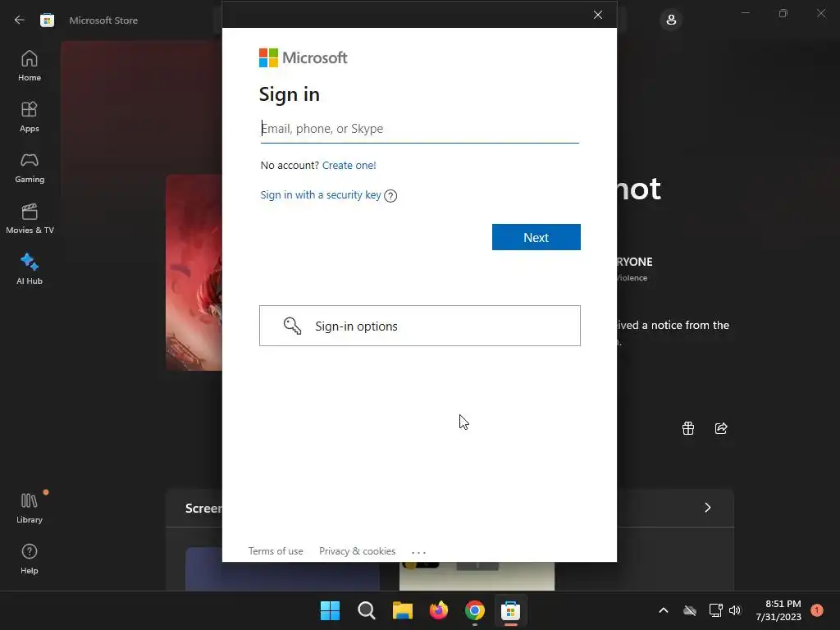Open security key help question mark
The height and width of the screenshot is (630, 840).
click(x=390, y=195)
